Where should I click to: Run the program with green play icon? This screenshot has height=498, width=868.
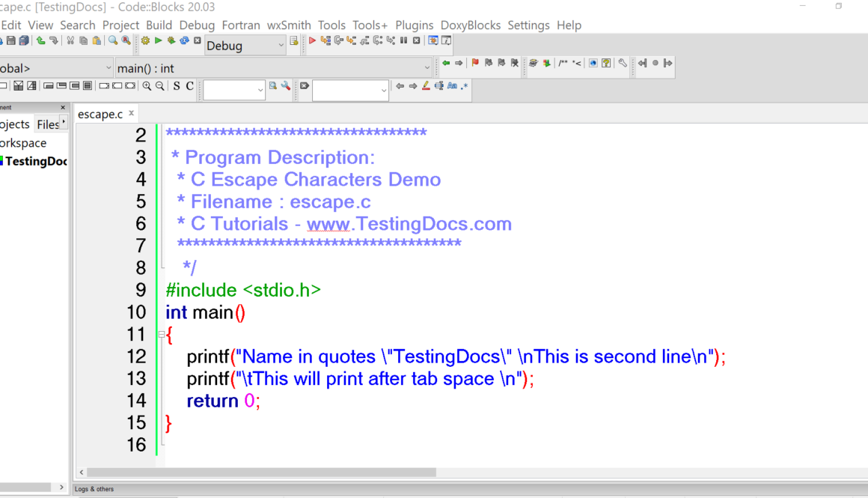pos(158,41)
